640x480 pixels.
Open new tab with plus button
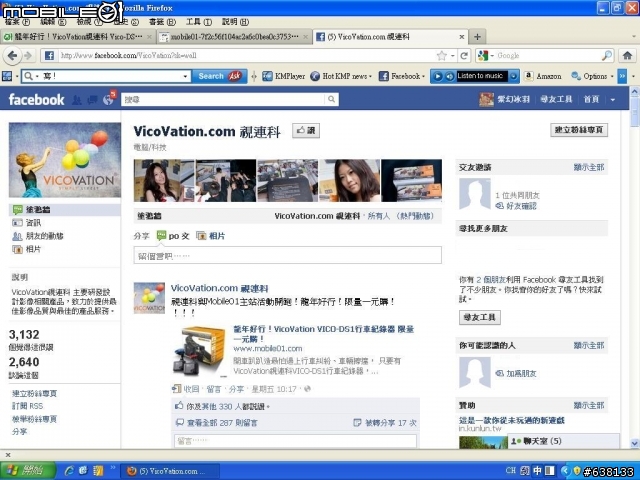click(x=477, y=37)
